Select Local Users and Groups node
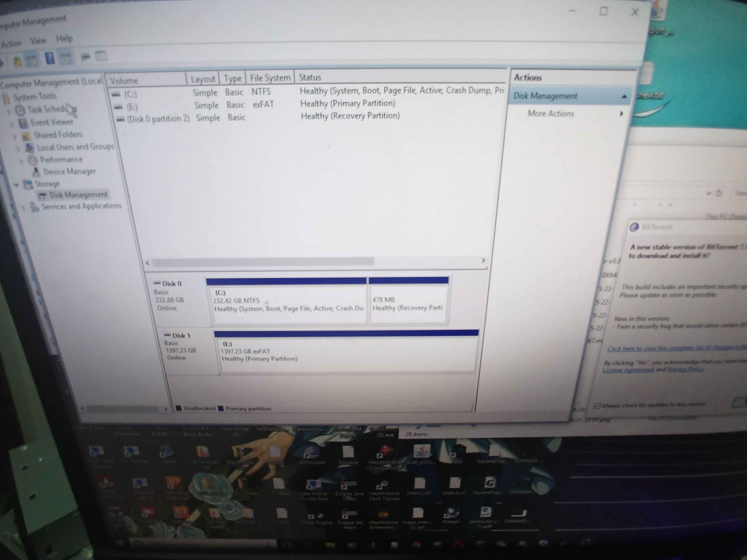 coord(70,147)
